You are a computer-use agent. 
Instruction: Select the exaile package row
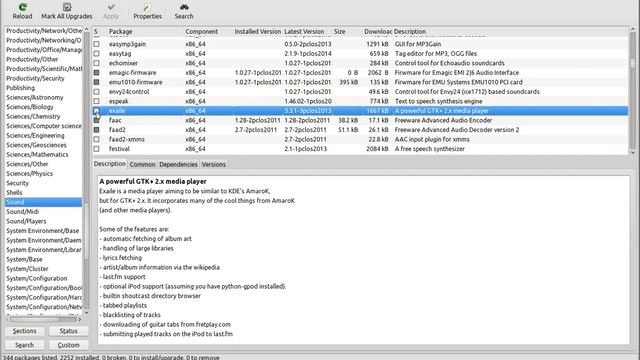pyautogui.click(x=360, y=111)
